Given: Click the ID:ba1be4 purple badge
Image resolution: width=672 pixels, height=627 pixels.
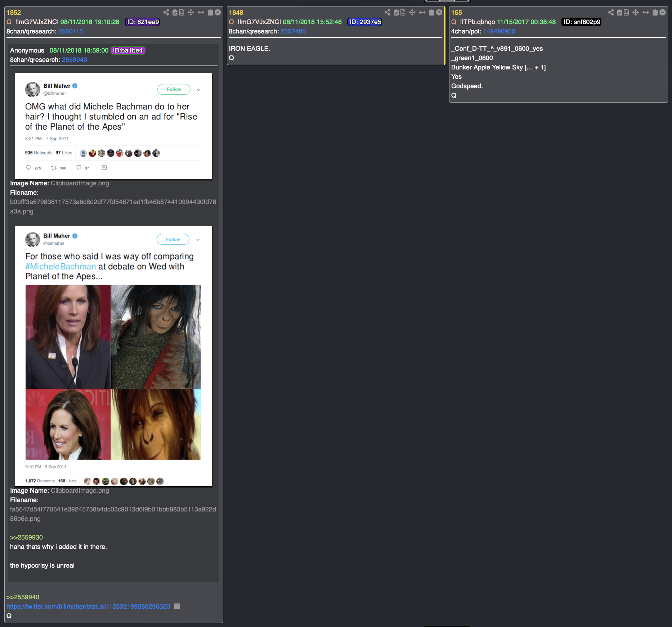Looking at the screenshot, I should point(128,50).
